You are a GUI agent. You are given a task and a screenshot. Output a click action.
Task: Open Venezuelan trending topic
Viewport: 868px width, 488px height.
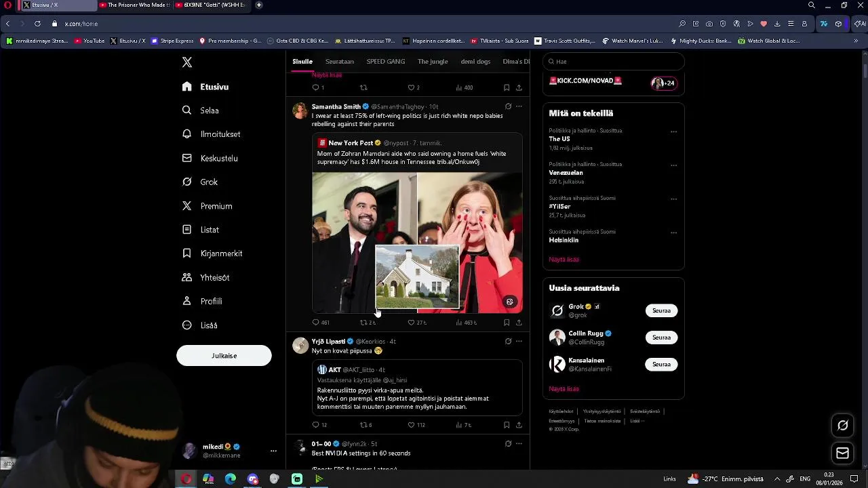(x=566, y=173)
